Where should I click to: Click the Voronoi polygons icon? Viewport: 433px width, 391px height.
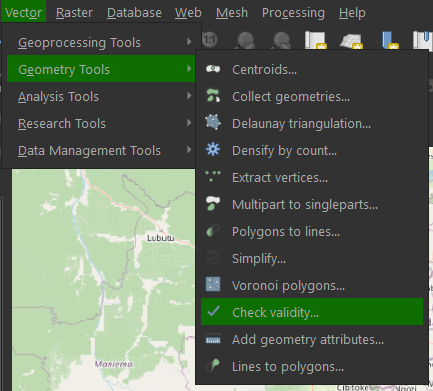[213, 284]
